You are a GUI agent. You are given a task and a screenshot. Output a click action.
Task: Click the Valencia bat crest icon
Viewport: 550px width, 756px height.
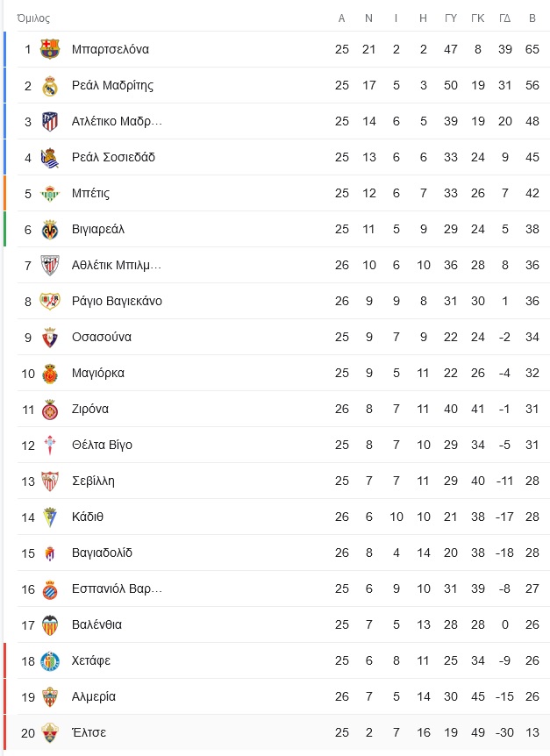[50, 624]
